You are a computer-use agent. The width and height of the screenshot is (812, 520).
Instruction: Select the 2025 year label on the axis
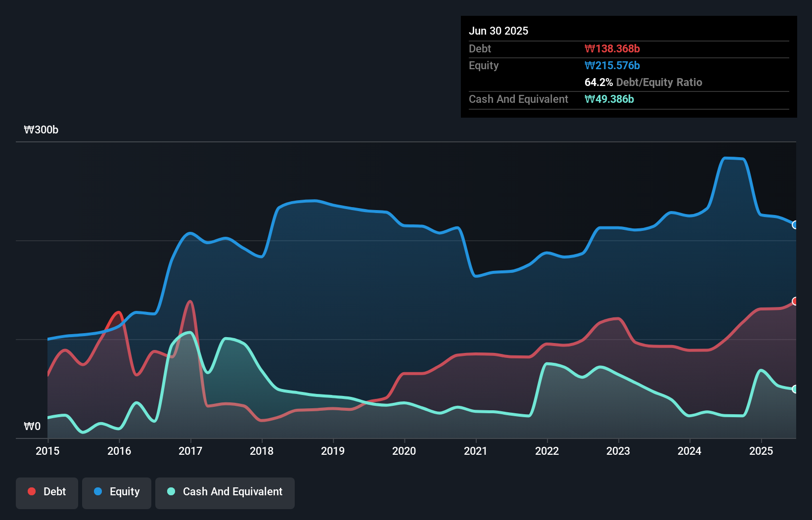tap(762, 451)
